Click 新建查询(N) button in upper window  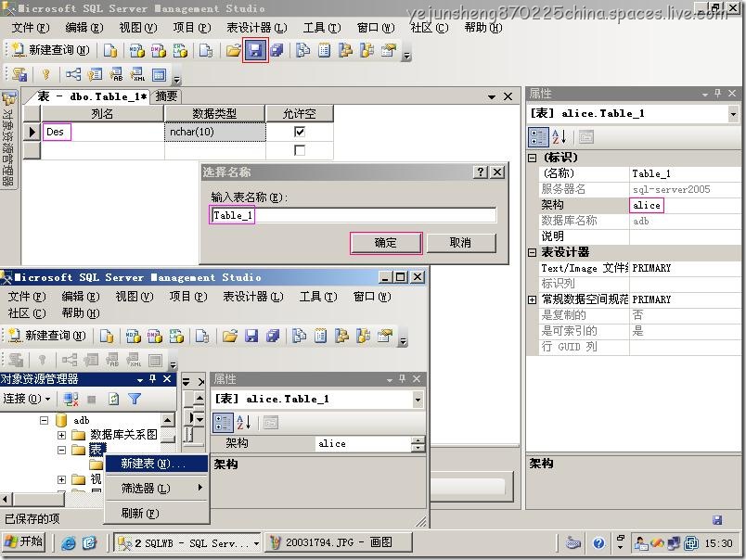pos(50,50)
